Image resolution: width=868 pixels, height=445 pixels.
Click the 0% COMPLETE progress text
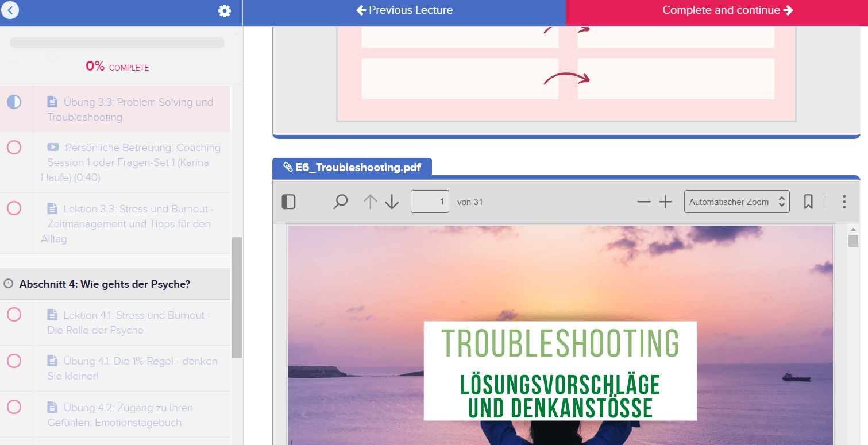click(117, 67)
